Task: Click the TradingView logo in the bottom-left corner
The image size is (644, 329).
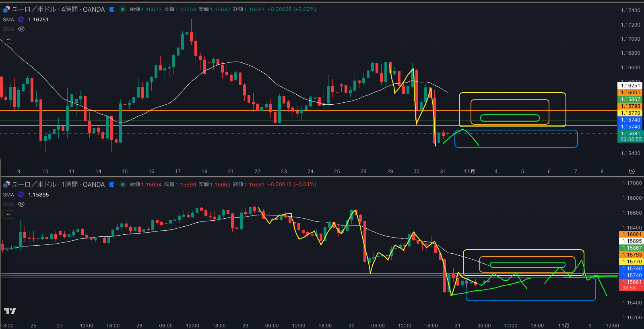Action: click(x=10, y=311)
